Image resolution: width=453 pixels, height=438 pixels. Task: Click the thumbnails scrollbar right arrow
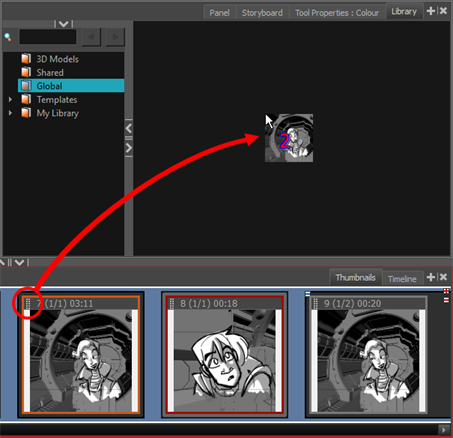[x=443, y=430]
